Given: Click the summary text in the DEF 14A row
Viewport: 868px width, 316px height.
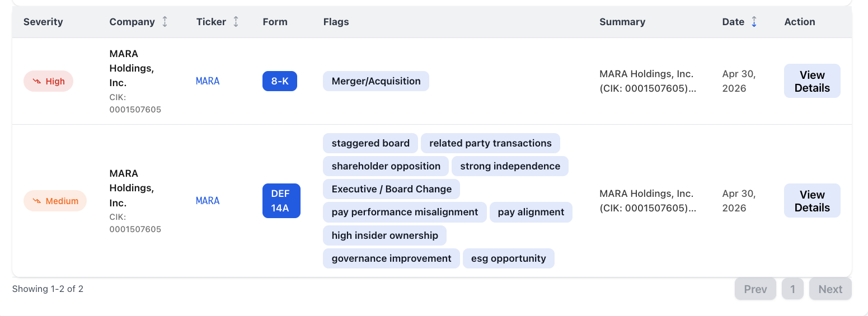Looking at the screenshot, I should tap(648, 201).
